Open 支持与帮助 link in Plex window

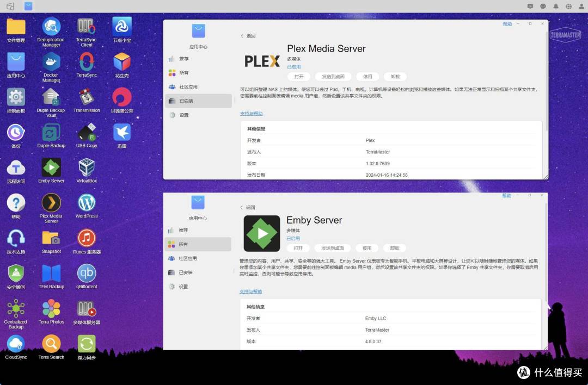click(251, 114)
